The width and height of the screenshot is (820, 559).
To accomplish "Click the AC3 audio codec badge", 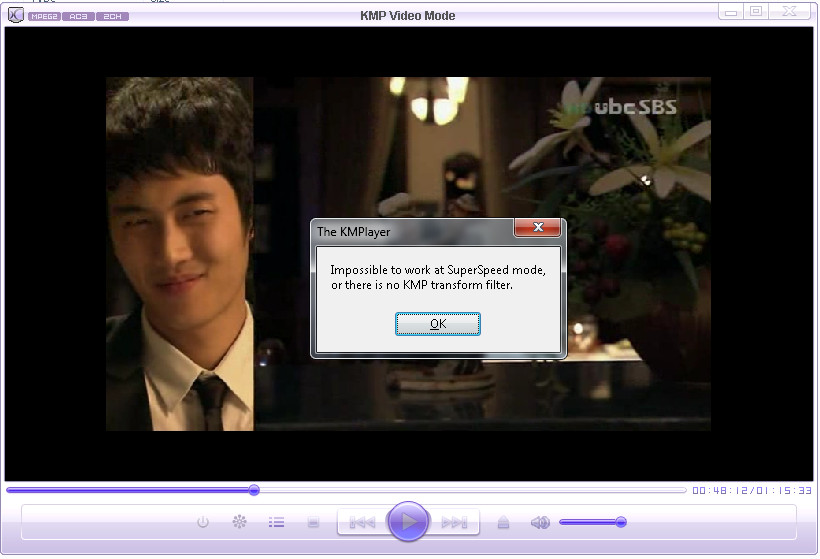I will click(x=78, y=16).
